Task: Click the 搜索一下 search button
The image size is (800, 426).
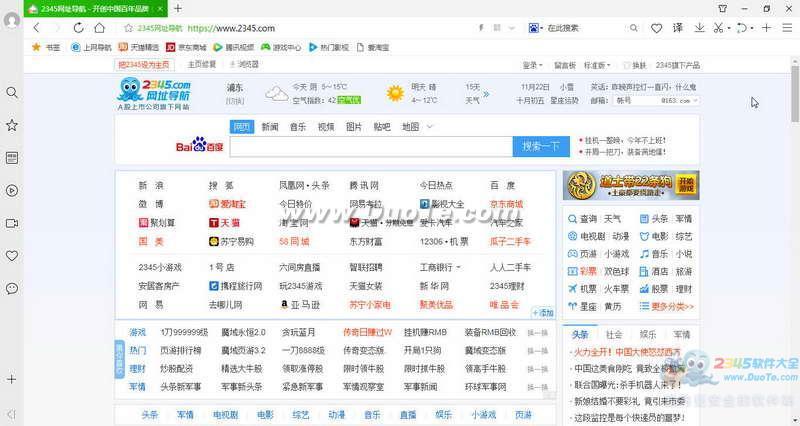Action: (x=541, y=147)
